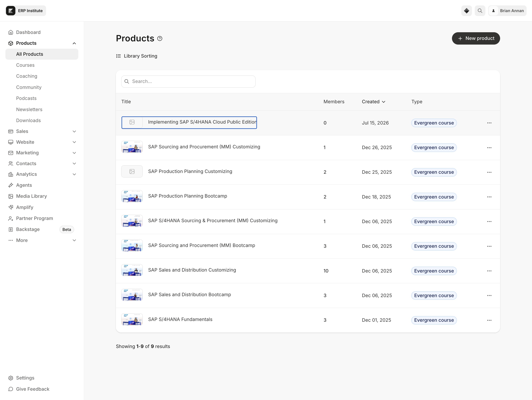Expand the Analytics section chevron

[x=74, y=174]
